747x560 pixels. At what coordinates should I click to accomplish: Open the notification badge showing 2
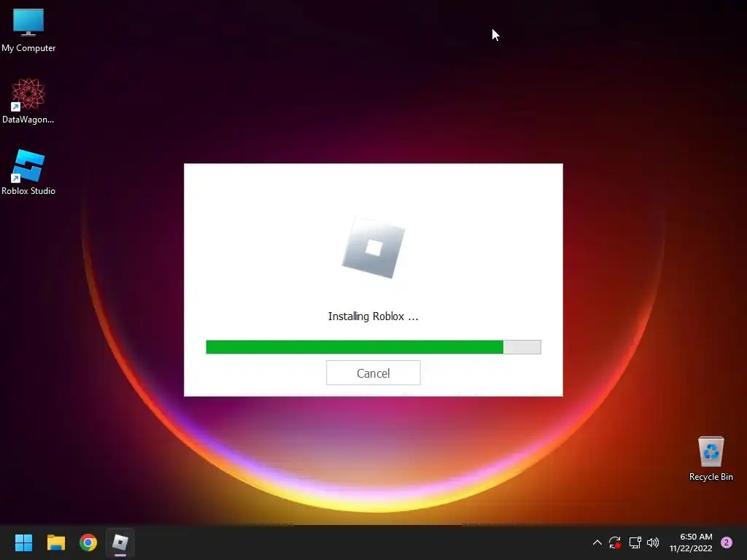(x=727, y=542)
